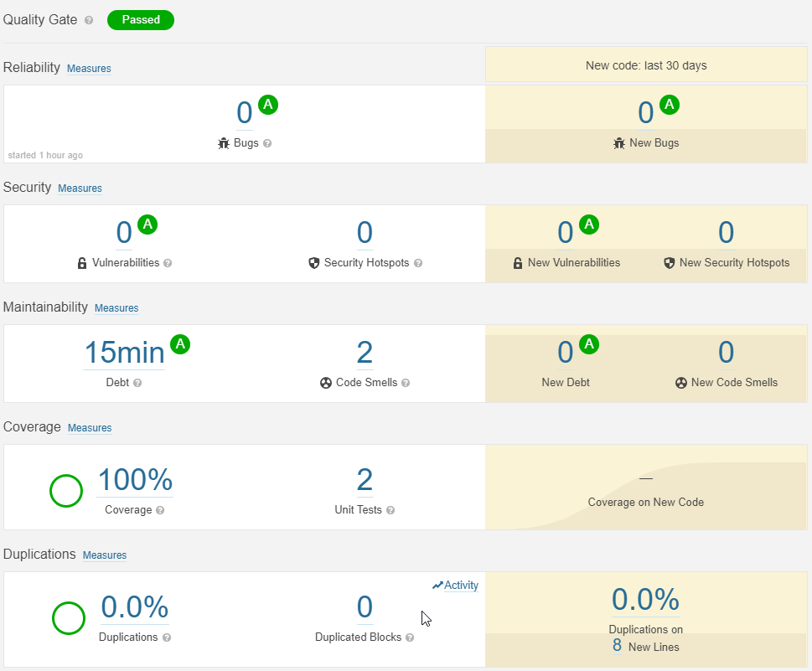Click the help icon next to Quality Gate
812x671 pixels.
point(88,21)
